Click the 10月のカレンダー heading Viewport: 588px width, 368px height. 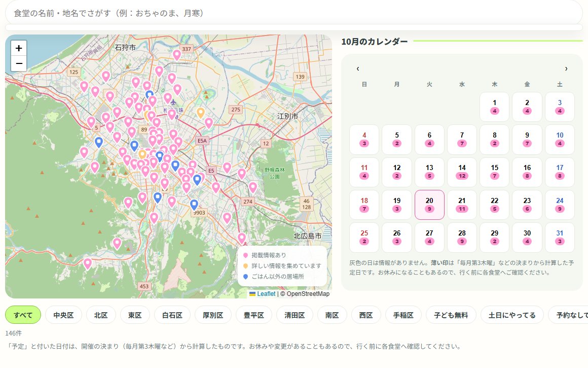(374, 41)
